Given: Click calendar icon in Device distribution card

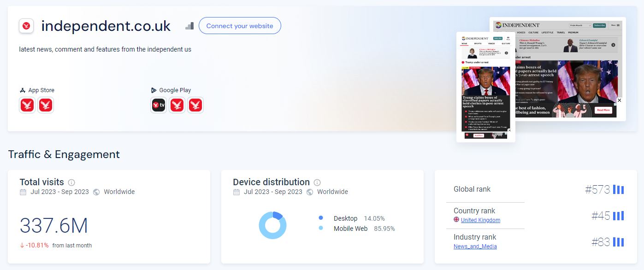Looking at the screenshot, I should coord(236,192).
